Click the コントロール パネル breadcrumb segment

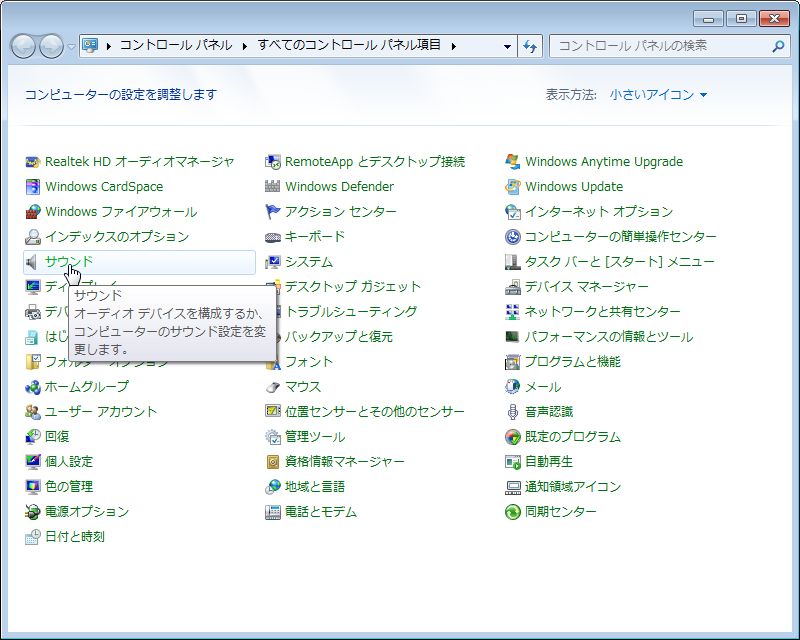(176, 45)
